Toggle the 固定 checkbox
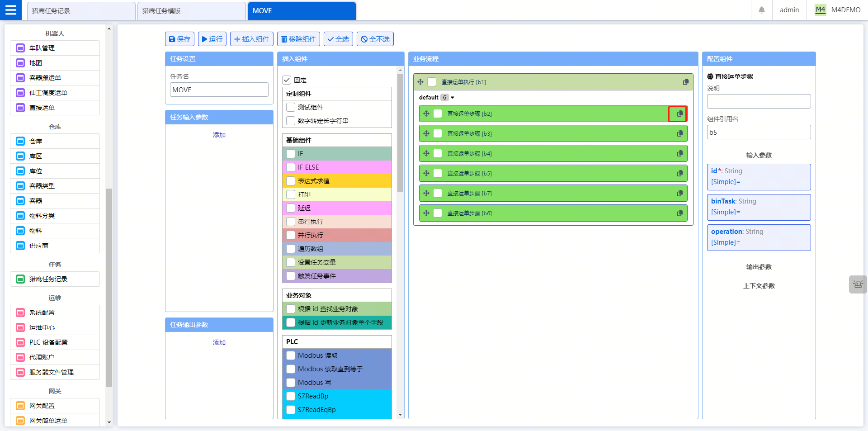Screen dimensions: 868x431 tap(287, 80)
